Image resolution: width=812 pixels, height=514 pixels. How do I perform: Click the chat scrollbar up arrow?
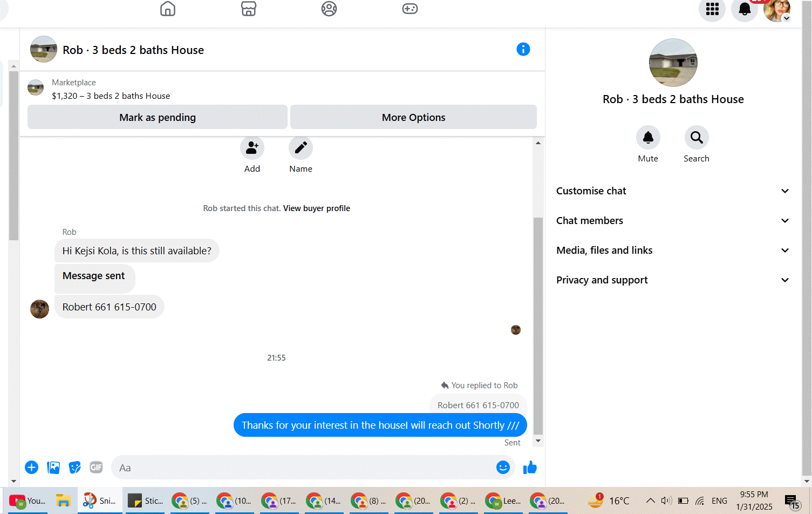(x=538, y=143)
